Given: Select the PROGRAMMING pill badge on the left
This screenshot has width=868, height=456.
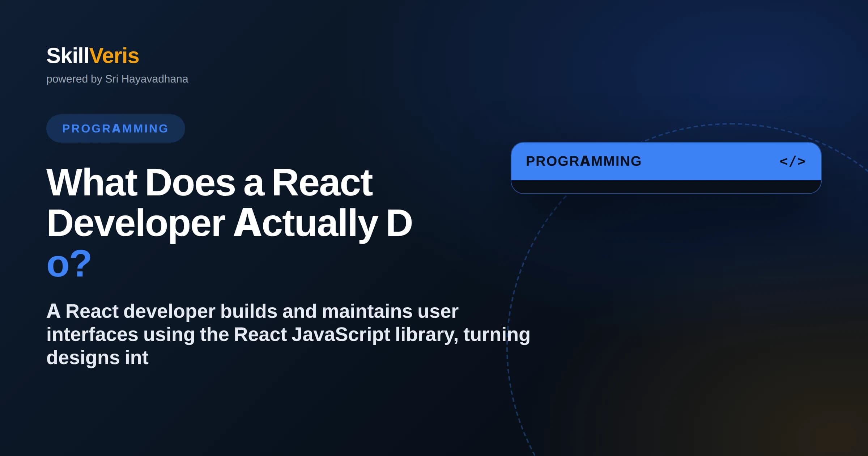Looking at the screenshot, I should [x=115, y=128].
